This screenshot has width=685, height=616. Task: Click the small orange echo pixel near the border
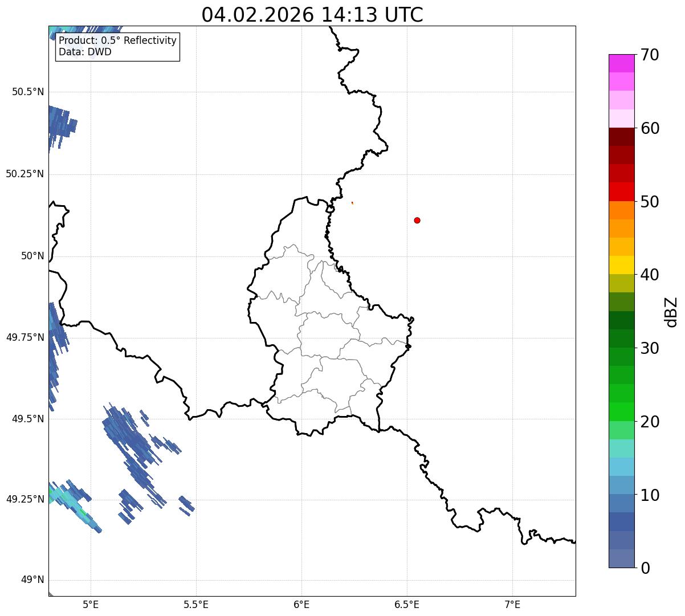point(352,202)
